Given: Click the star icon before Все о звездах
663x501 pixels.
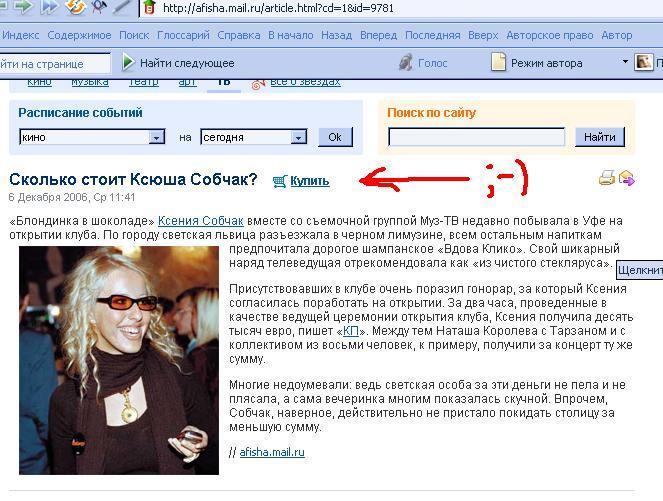Looking at the screenshot, I should tap(258, 85).
